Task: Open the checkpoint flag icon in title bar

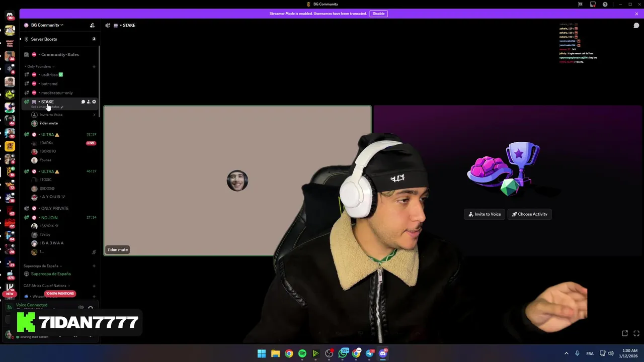Action: [580, 4]
